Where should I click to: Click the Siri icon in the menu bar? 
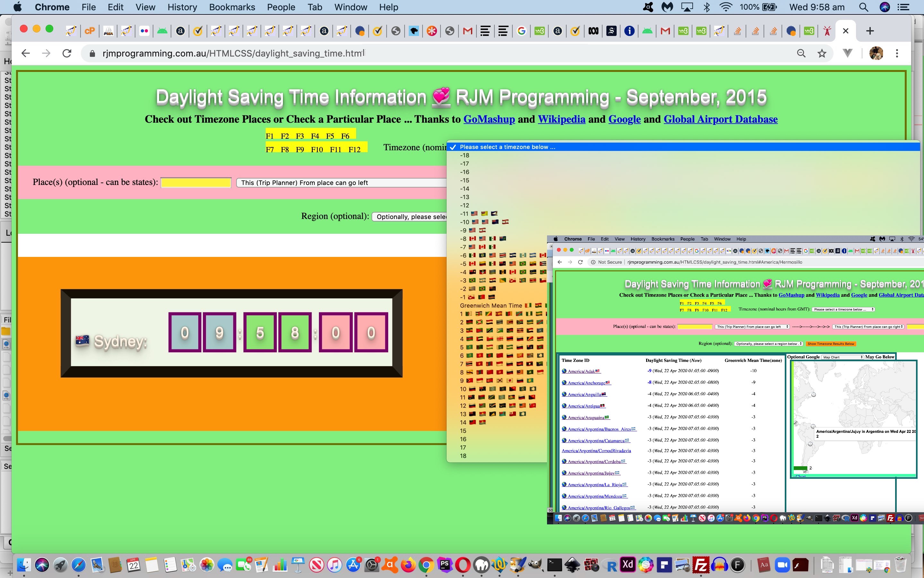[x=885, y=7]
